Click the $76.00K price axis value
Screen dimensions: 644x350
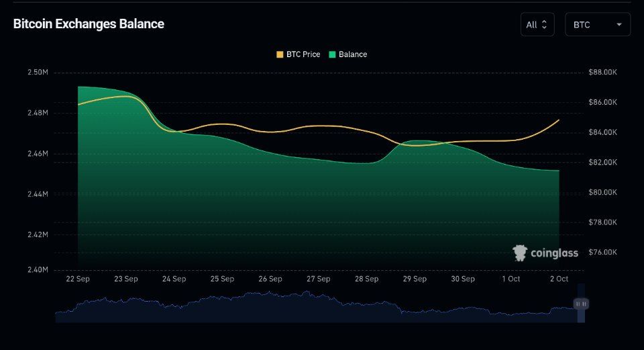pos(602,252)
